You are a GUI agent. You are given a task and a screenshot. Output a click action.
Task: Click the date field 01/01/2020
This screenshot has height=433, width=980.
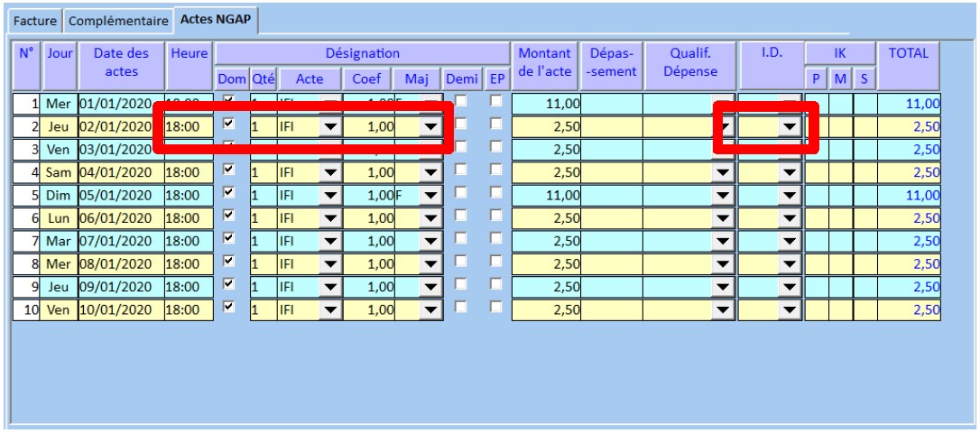pyautogui.click(x=121, y=104)
